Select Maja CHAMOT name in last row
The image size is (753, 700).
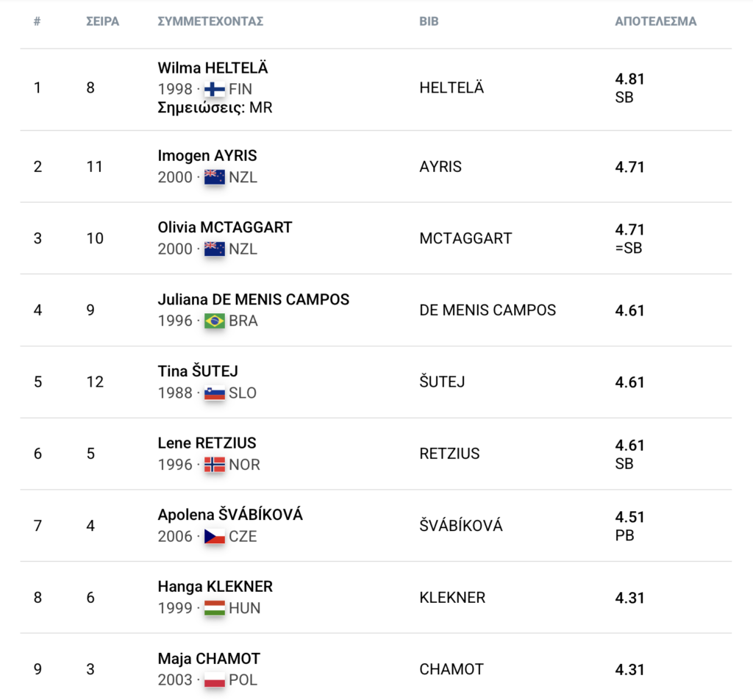pyautogui.click(x=209, y=658)
